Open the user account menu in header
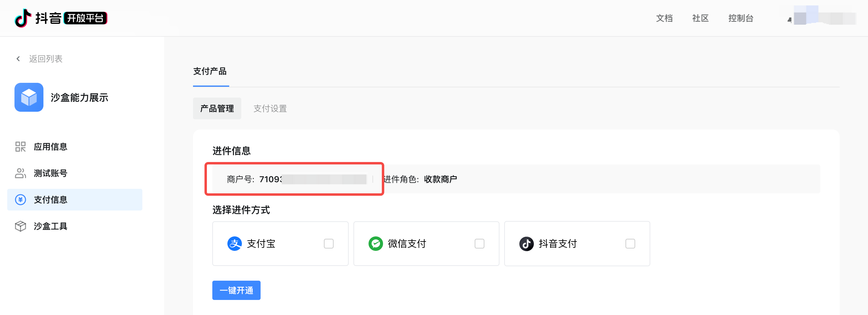The height and width of the screenshot is (315, 868). pyautogui.click(x=822, y=17)
